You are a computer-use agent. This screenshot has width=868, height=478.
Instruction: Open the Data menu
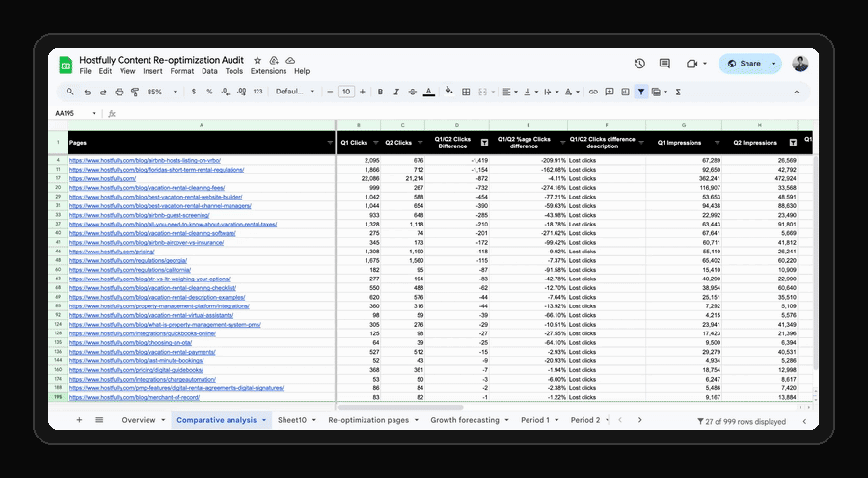coord(209,71)
